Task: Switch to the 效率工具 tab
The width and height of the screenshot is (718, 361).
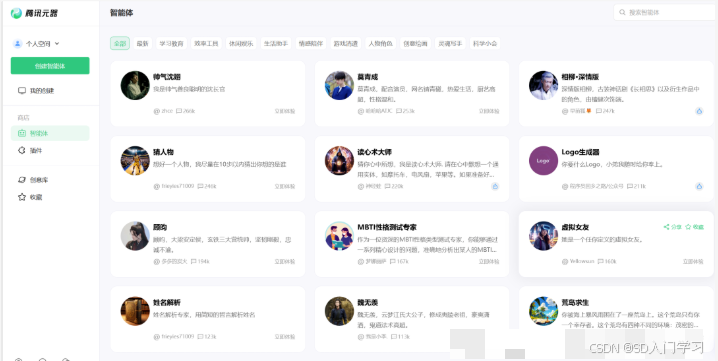Action: tap(206, 44)
